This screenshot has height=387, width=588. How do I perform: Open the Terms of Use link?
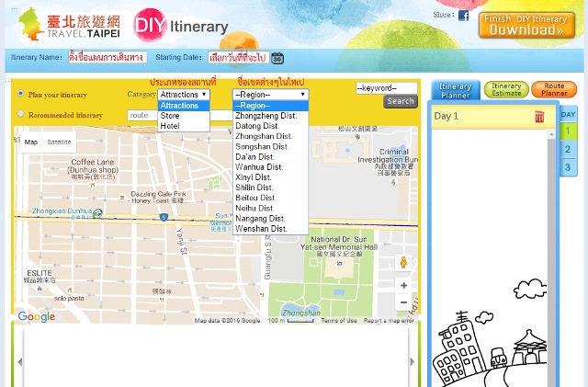[339, 321]
